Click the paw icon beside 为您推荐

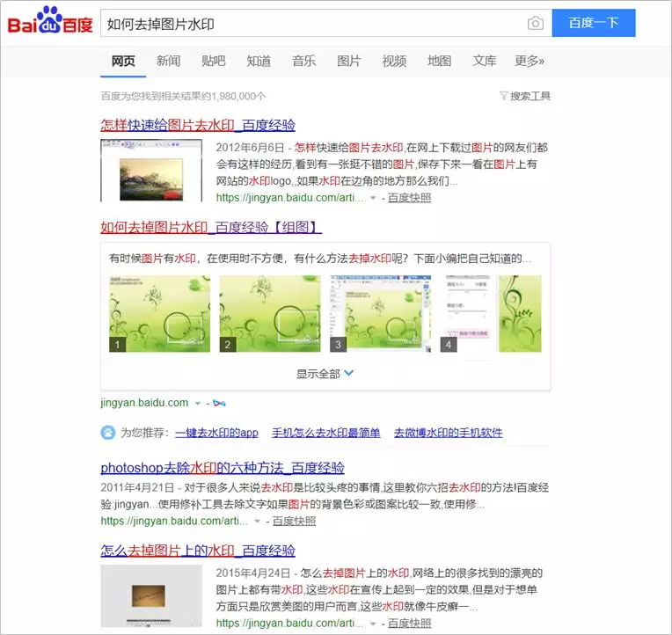108,433
